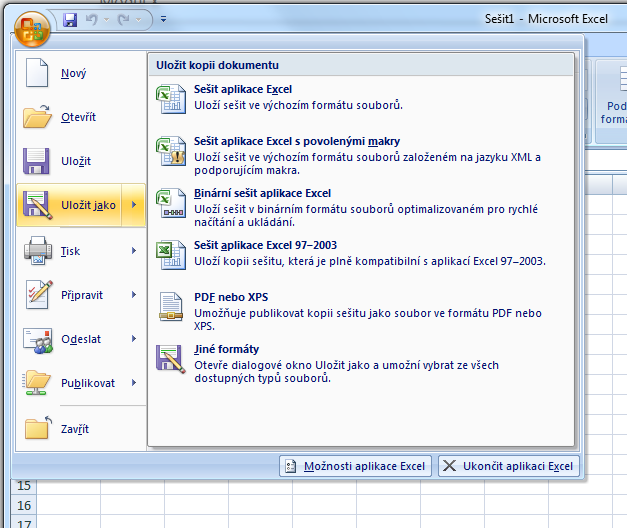Click text 'Otevře dialogové okno Uložit jako'
The height and width of the screenshot is (528, 627).
coord(282,365)
